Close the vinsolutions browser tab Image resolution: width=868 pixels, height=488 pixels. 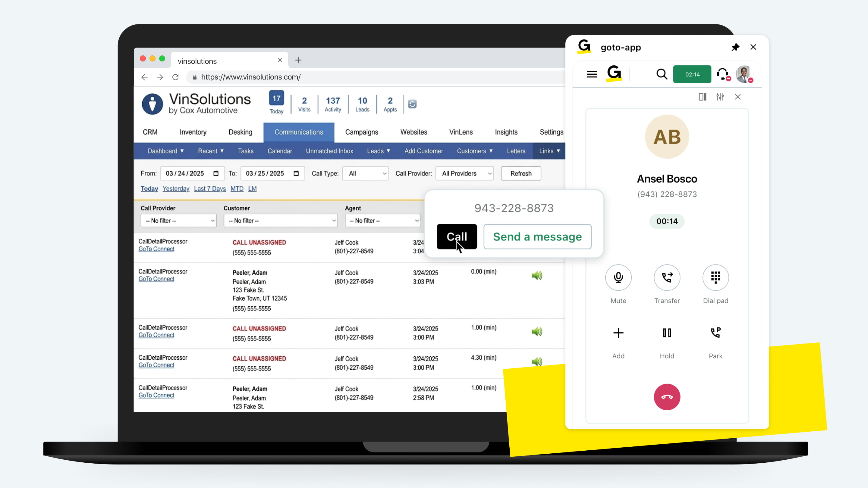[280, 60]
